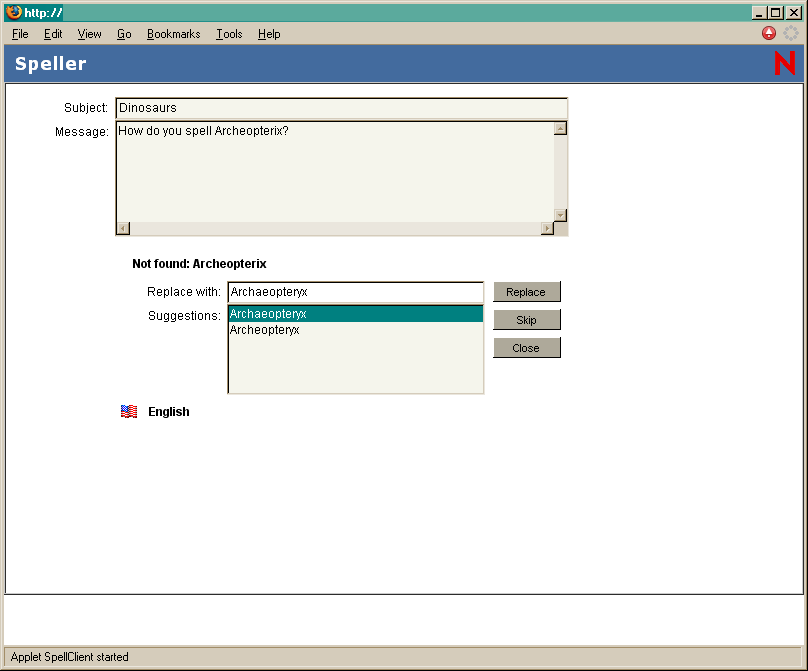The height and width of the screenshot is (671, 808).
Task: Open the Help menu
Action: (269, 34)
